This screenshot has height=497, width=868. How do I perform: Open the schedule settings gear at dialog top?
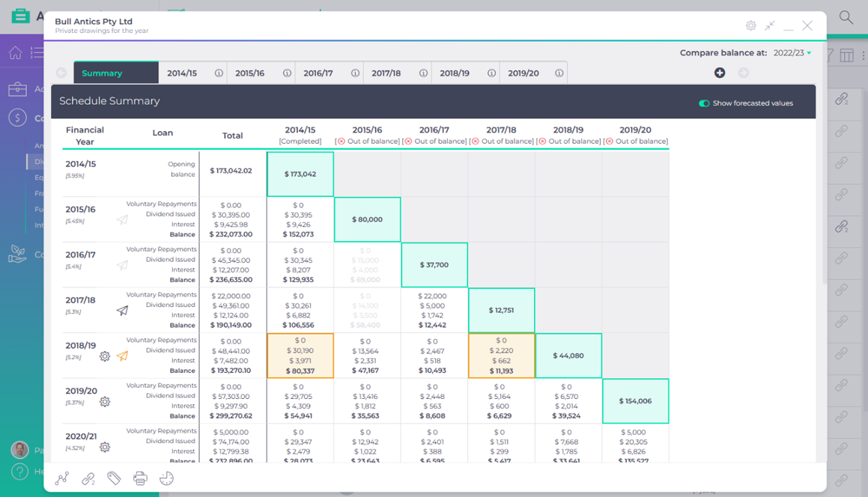750,25
